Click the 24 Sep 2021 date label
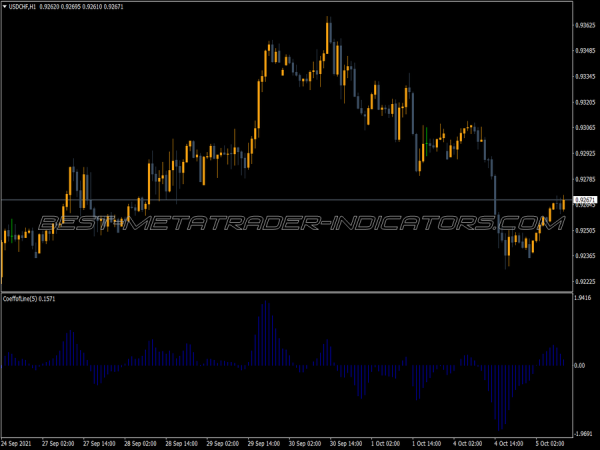Image resolution: width=600 pixels, height=450 pixels. click(15, 444)
